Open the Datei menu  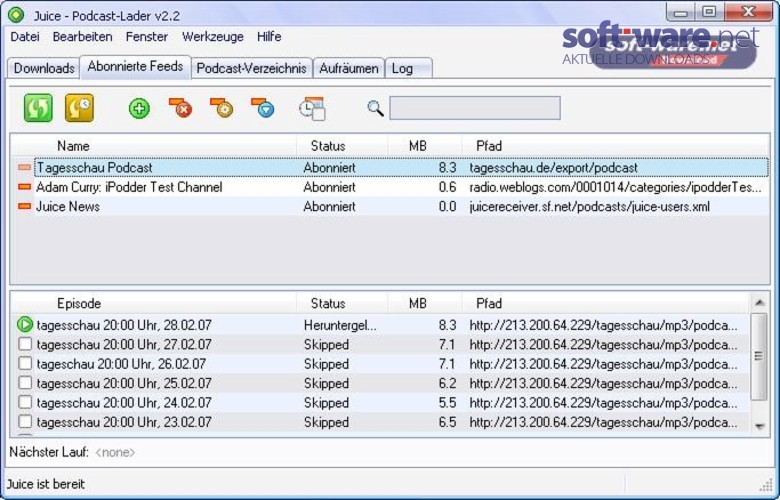pyautogui.click(x=25, y=37)
